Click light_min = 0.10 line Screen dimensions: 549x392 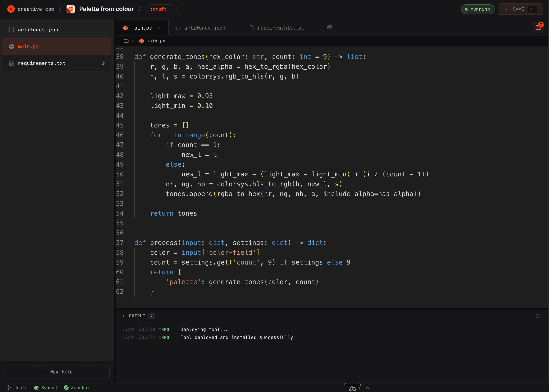pyautogui.click(x=181, y=106)
